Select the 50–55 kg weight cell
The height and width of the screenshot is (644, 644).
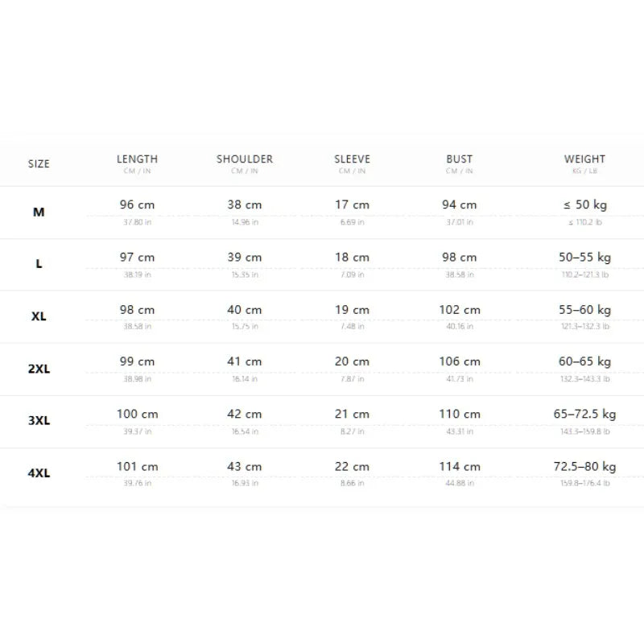(x=584, y=257)
